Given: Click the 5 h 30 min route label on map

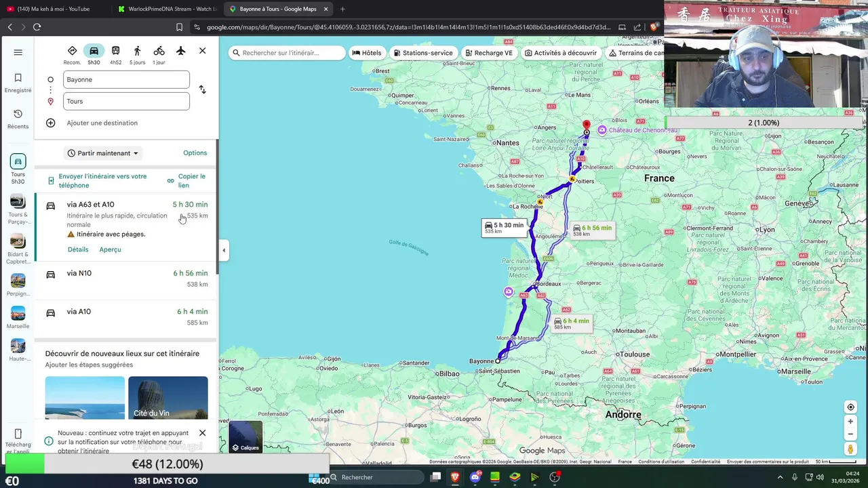Looking at the screenshot, I should [x=504, y=228].
